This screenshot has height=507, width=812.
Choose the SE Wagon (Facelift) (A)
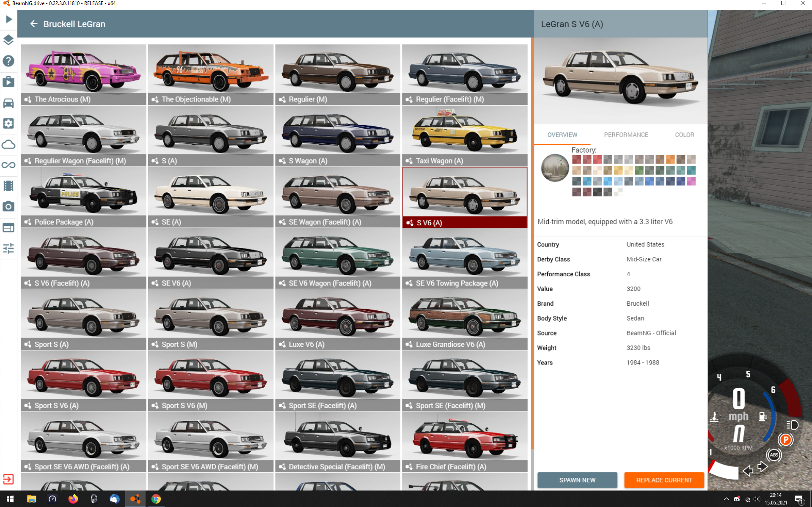[x=338, y=197]
